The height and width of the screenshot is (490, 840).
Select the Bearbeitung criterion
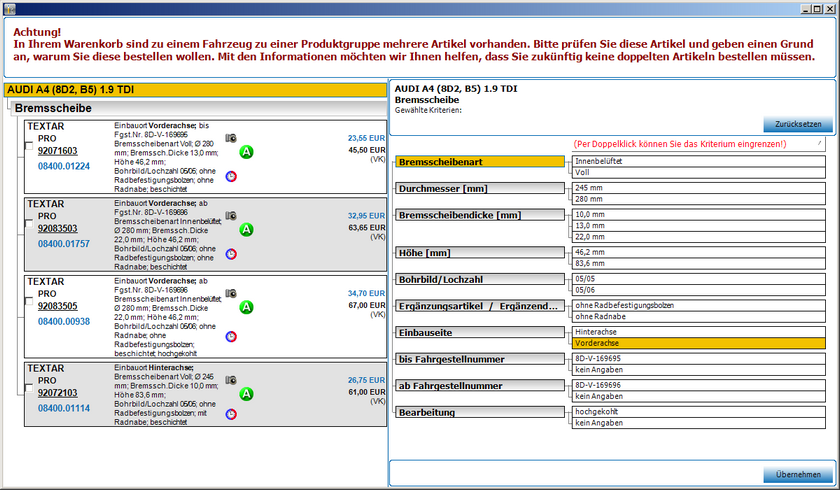coord(480,412)
